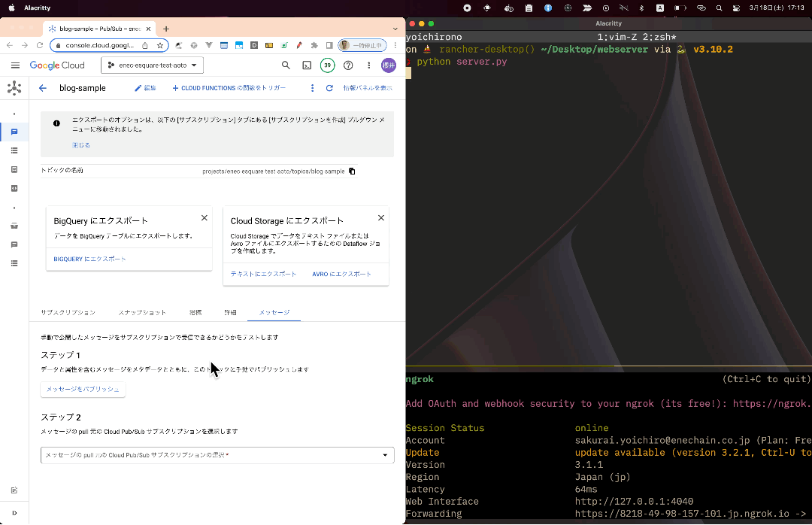Screen dimensions: 812x525
Task: Switch to the 詳細 tab
Action: 231,312
